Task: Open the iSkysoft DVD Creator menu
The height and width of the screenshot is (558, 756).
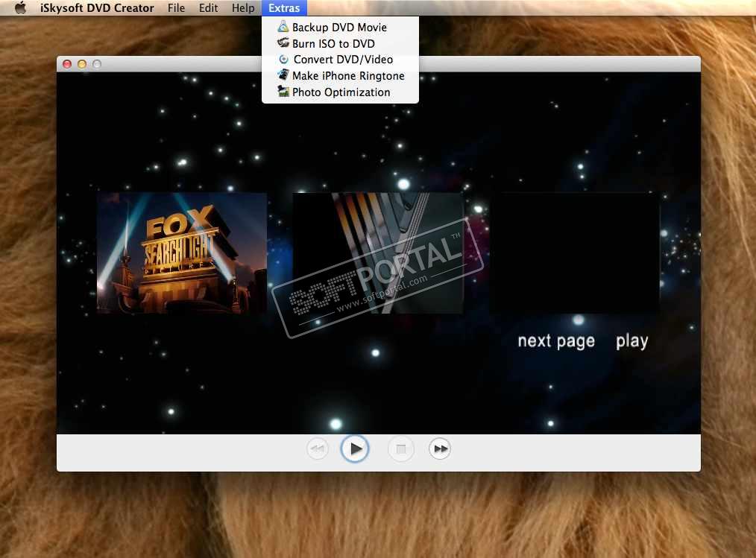Action: click(x=97, y=7)
